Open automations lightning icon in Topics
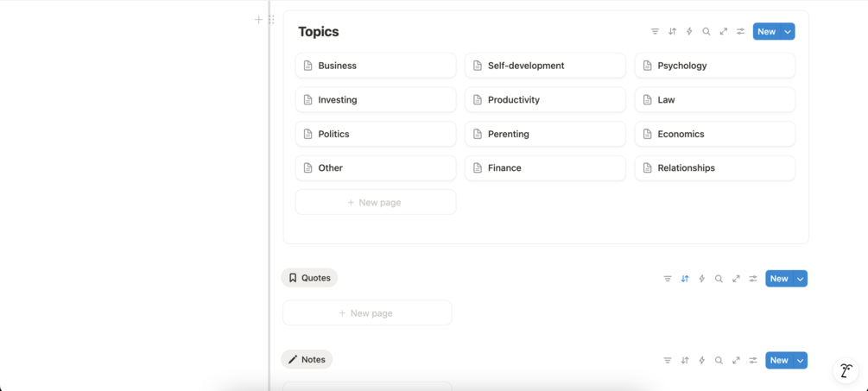The image size is (868, 391). pos(689,32)
